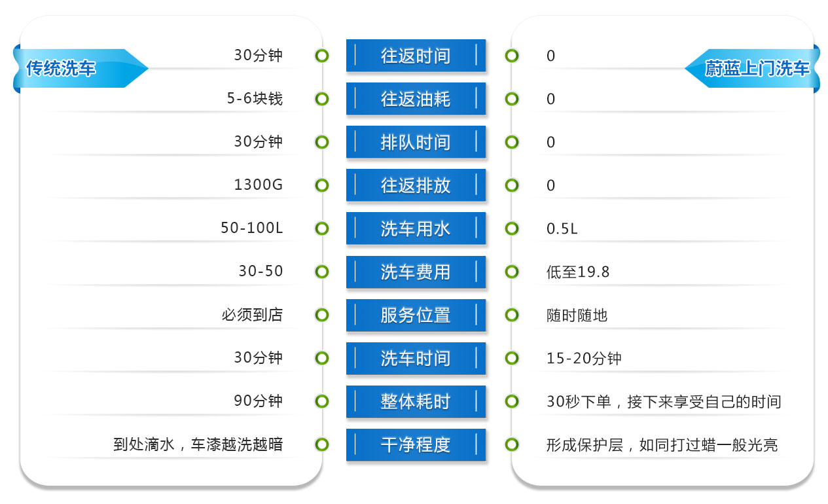Click the green bullet between 往返时间 and 0
Screen dimensions: 828x504
coord(512,56)
